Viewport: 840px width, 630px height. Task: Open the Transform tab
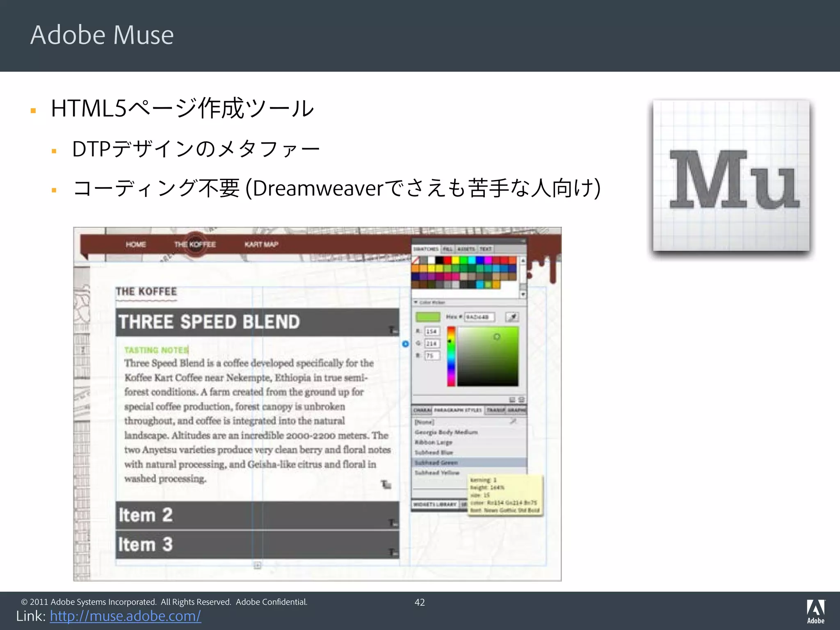click(x=496, y=410)
